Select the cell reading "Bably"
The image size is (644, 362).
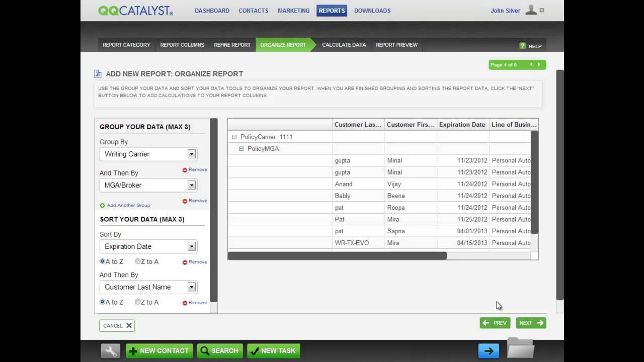coord(358,196)
